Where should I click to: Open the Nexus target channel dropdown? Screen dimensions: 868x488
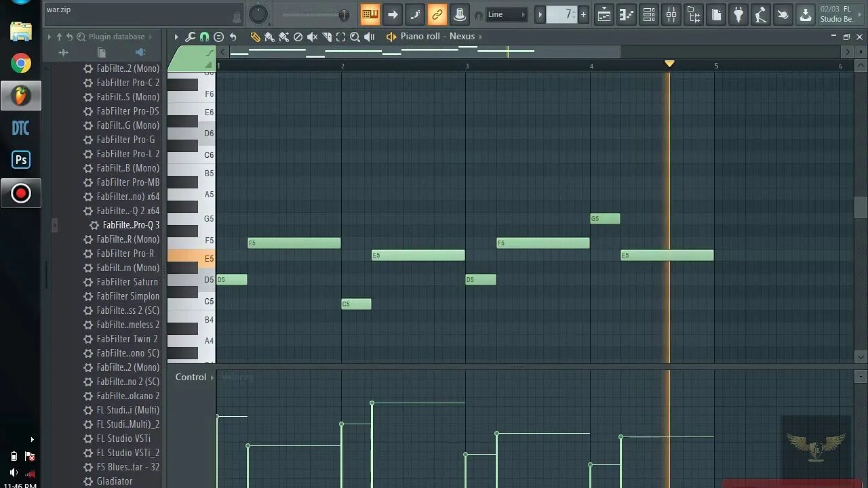click(x=481, y=37)
